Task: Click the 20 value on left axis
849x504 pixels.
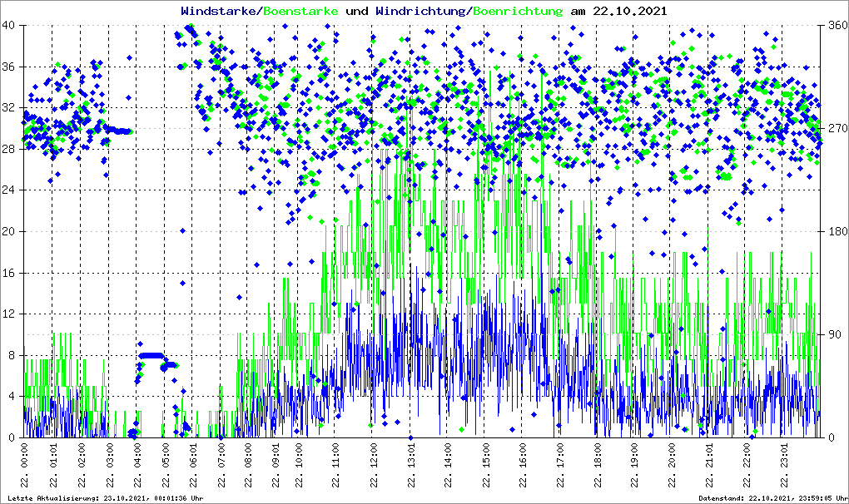Action: [9, 232]
